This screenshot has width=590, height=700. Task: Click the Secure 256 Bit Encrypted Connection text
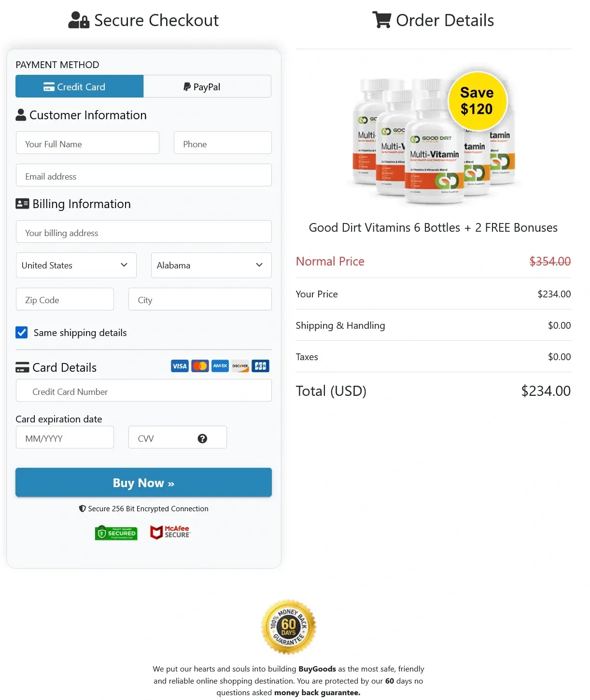(143, 508)
